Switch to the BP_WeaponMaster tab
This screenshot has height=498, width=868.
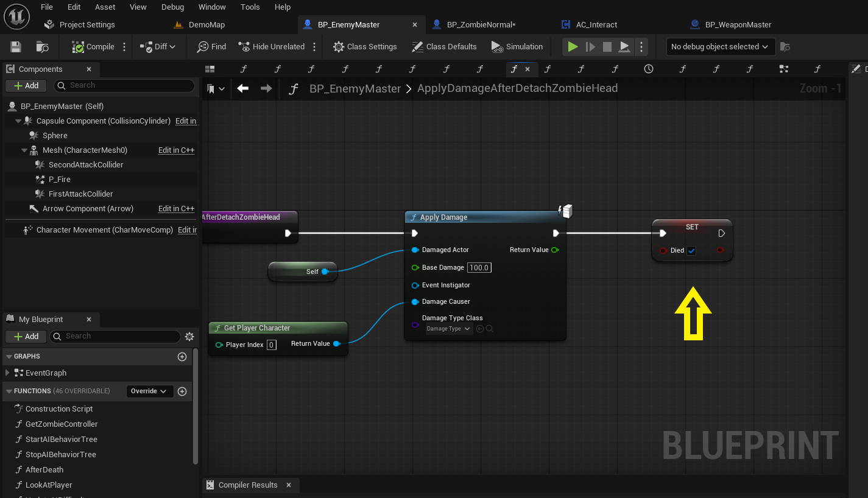(x=731, y=25)
